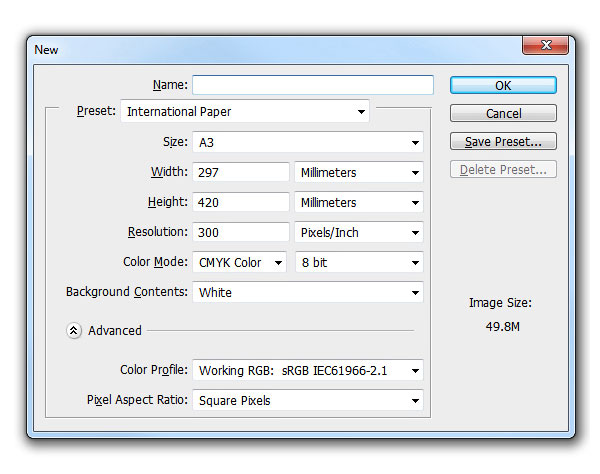Image resolution: width=600 pixels, height=474 pixels.
Task: Open the Background Contents dropdown White
Action: coord(308,292)
